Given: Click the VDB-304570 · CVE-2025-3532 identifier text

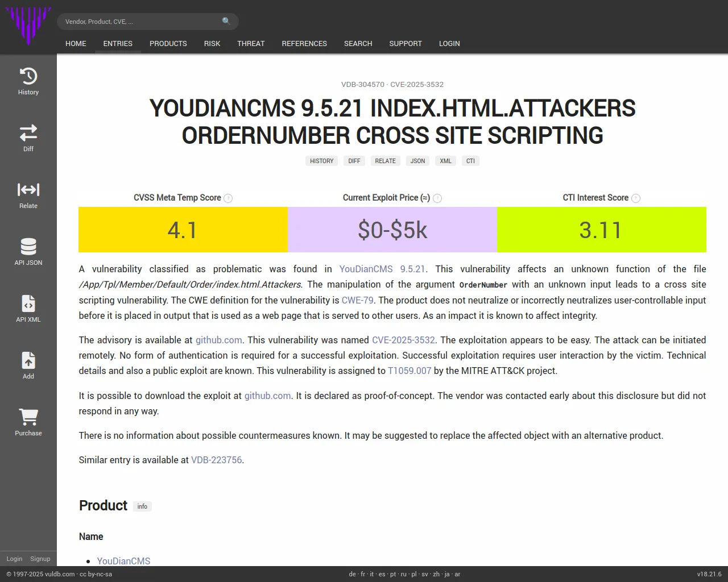Looking at the screenshot, I should pos(392,84).
